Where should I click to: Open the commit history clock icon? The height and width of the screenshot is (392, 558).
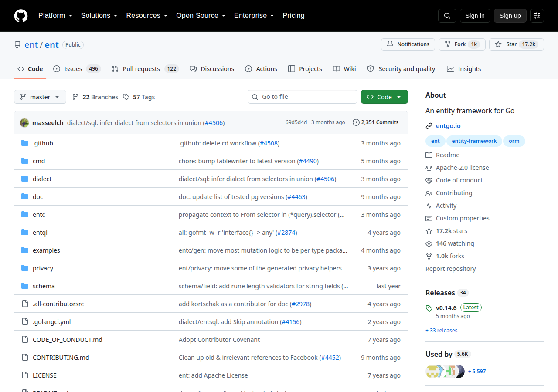click(356, 122)
